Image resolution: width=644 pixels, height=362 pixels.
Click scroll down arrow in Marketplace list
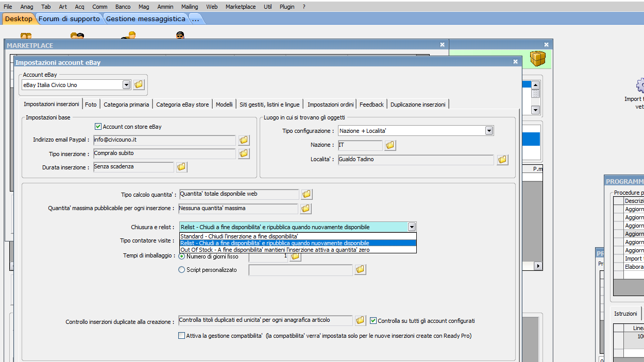point(535,110)
